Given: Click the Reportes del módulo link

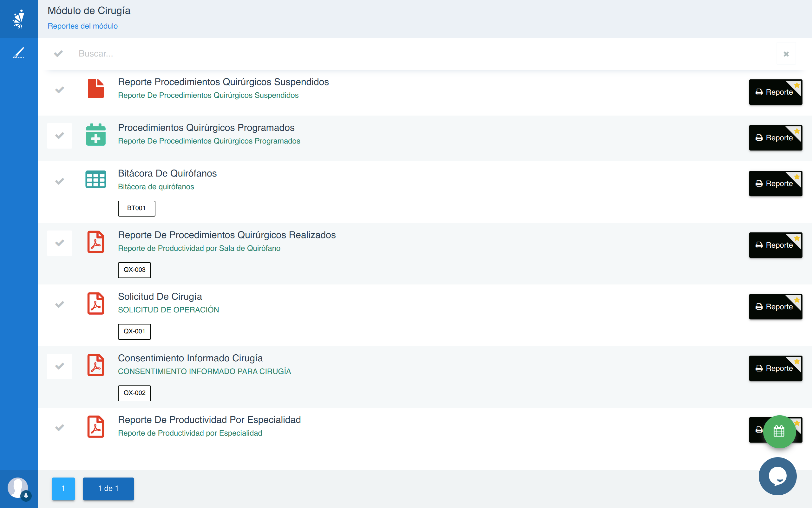Looking at the screenshot, I should pyautogui.click(x=82, y=26).
